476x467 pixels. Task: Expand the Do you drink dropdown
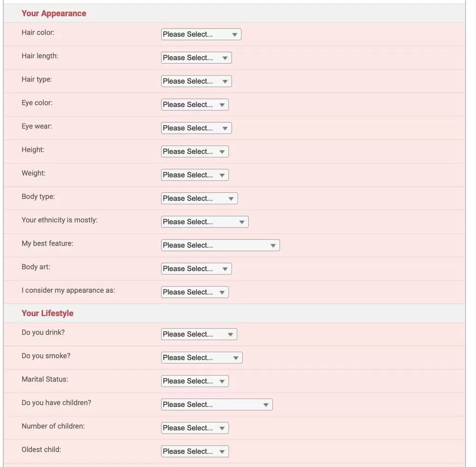tap(199, 334)
